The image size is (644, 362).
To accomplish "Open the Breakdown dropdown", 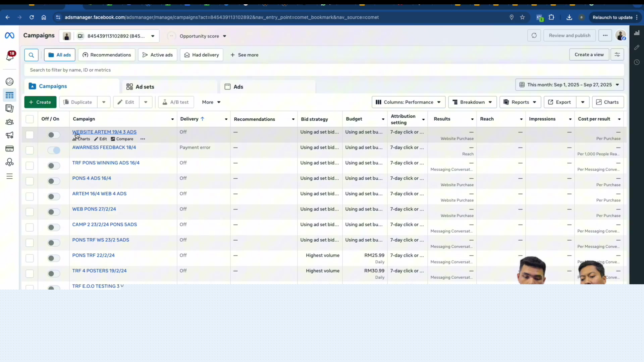I will (x=472, y=102).
